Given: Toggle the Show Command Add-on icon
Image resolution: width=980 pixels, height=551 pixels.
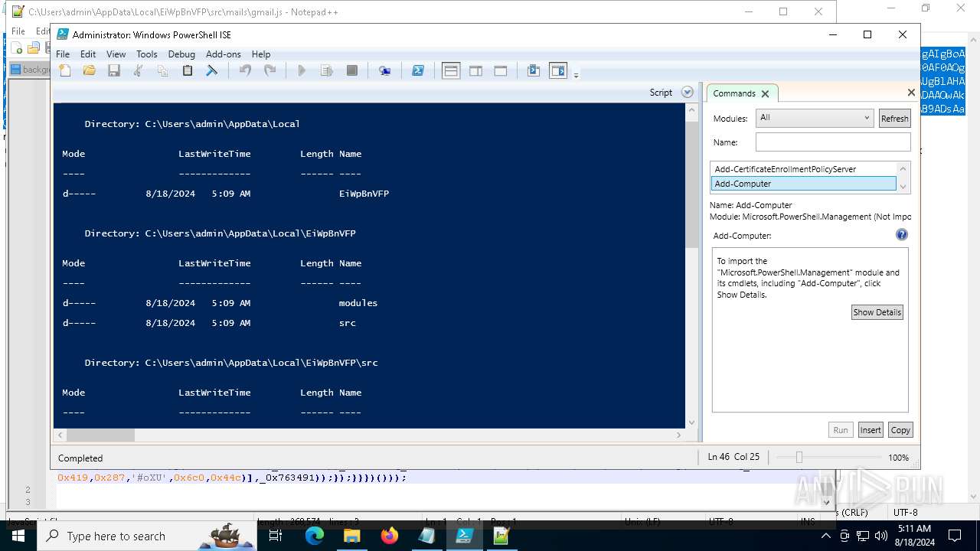Looking at the screenshot, I should 558,71.
